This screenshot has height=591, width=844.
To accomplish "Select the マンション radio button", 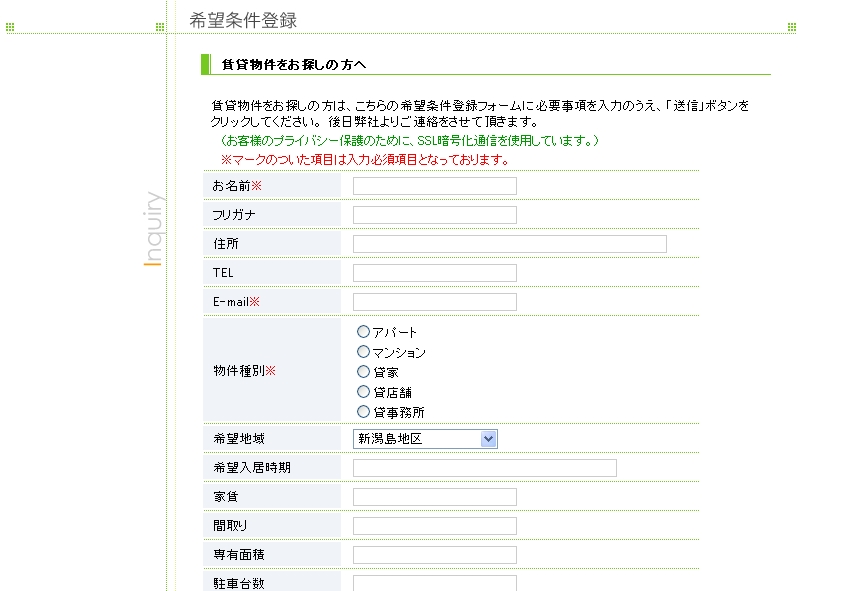I will click(364, 352).
